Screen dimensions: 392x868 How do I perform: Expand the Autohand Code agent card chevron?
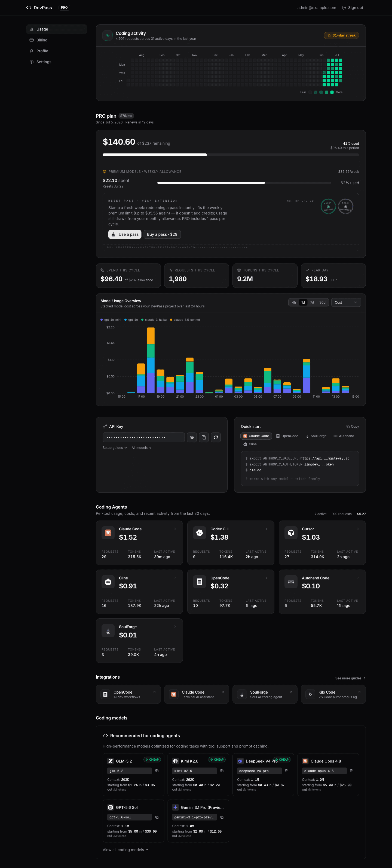click(x=358, y=578)
